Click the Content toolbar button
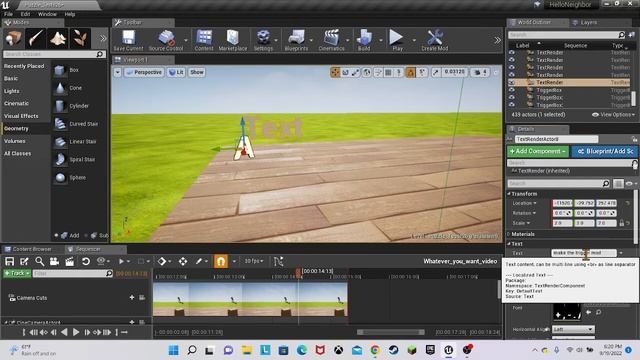 (204, 40)
